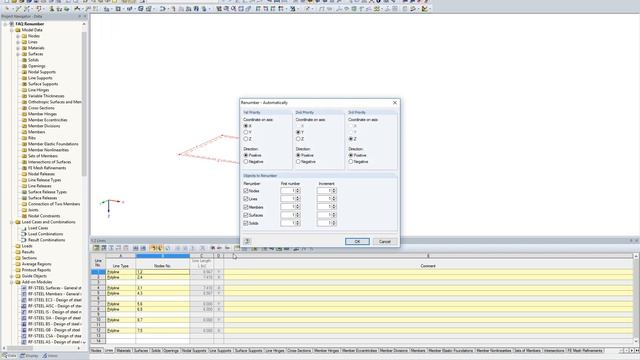Open RF-STEEL BS add-on module
Screen dimensions: 640x360
pos(55,324)
